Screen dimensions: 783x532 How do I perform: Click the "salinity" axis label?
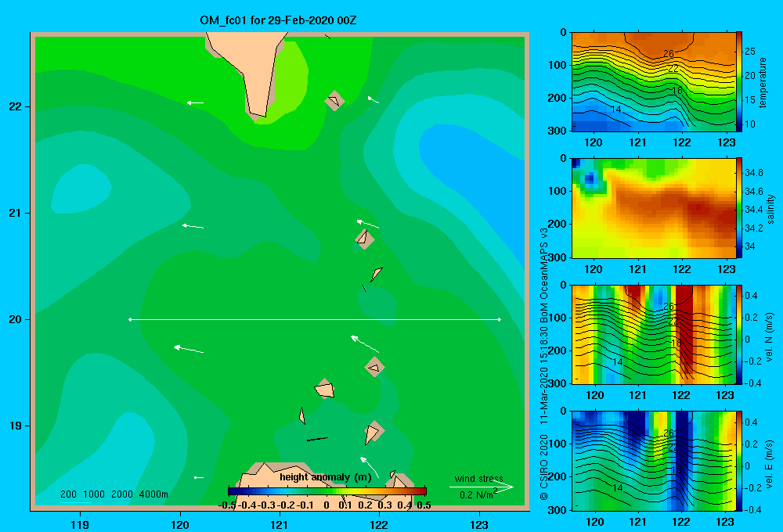pos(770,209)
